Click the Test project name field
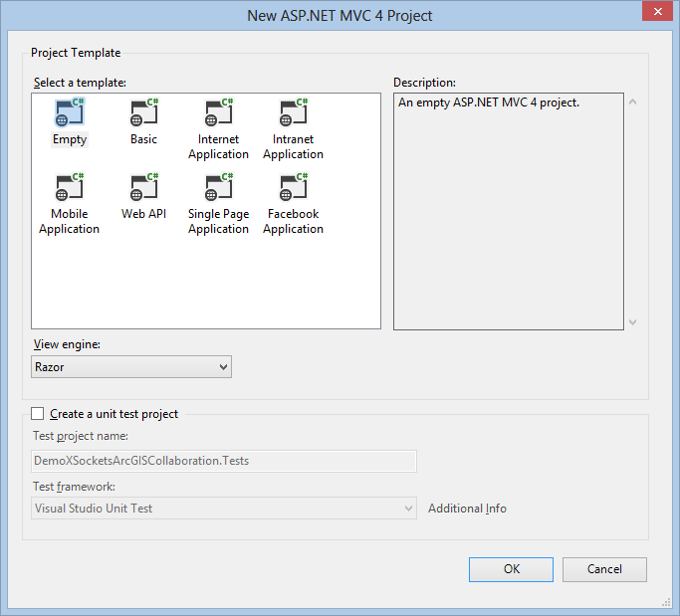Screen dimensions: 680x616 point(224,461)
